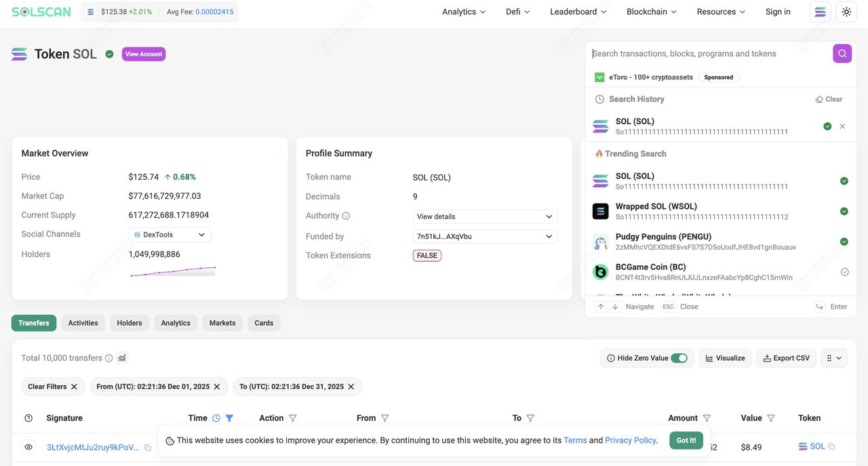
Task: Expand the Funded by address dropdown
Action: click(485, 237)
